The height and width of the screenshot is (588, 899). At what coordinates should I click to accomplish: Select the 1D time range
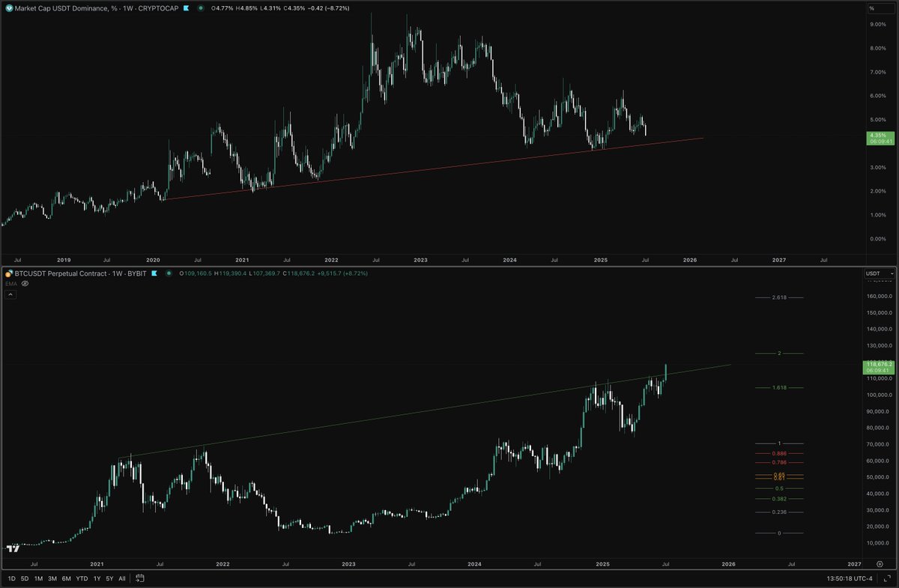coord(11,578)
